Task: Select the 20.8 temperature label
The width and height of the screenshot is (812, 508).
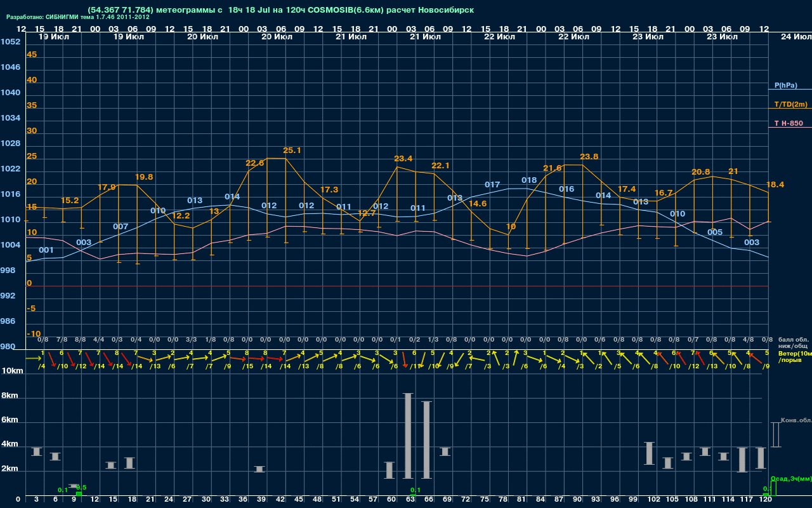Action: click(x=700, y=172)
